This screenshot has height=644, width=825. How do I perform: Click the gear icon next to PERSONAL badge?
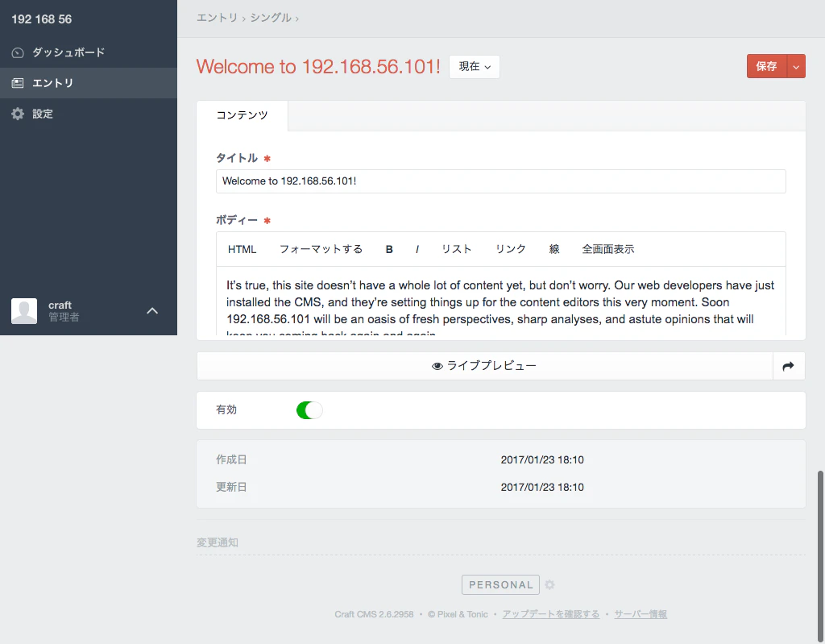tap(549, 584)
